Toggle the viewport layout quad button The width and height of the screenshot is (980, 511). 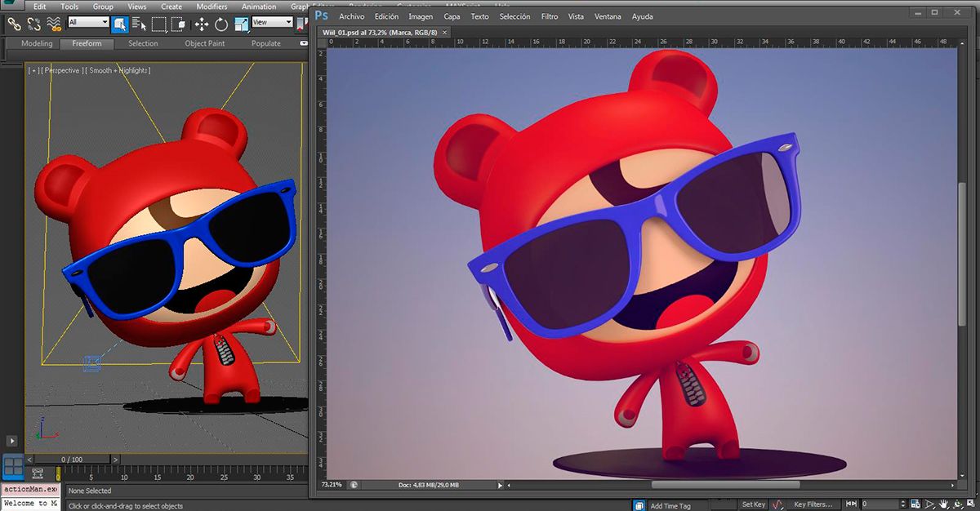point(13,466)
